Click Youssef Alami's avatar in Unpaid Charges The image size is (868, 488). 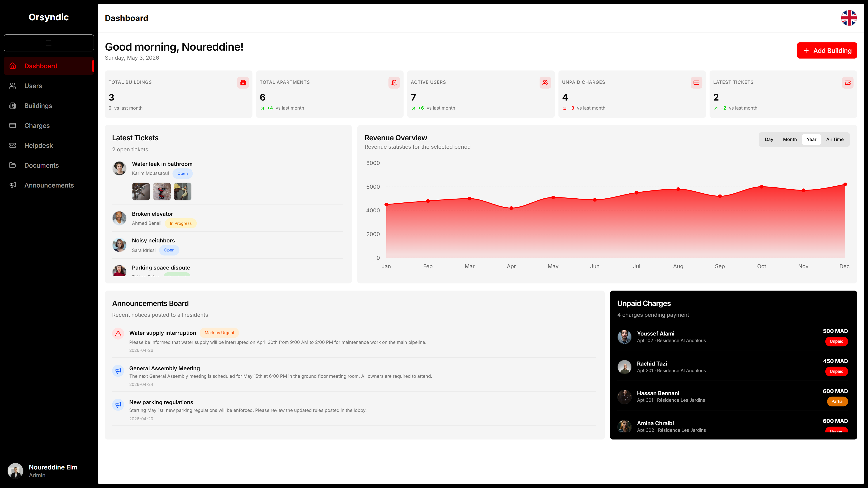624,337
